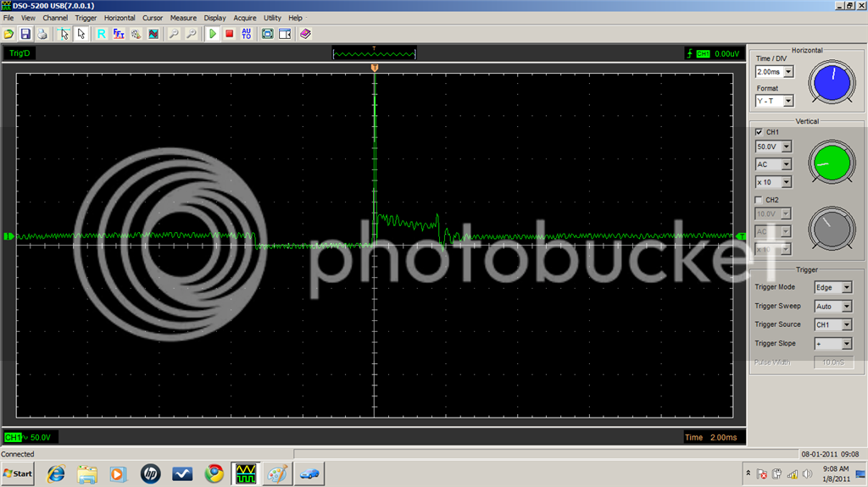Expand the CH1 50.0V volts dropdown
868x487 pixels.
tap(787, 147)
